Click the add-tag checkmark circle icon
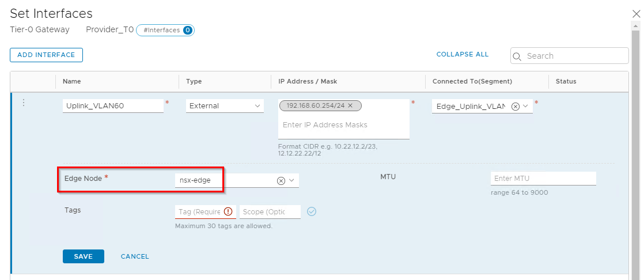This screenshot has width=644, height=280. pyautogui.click(x=312, y=211)
